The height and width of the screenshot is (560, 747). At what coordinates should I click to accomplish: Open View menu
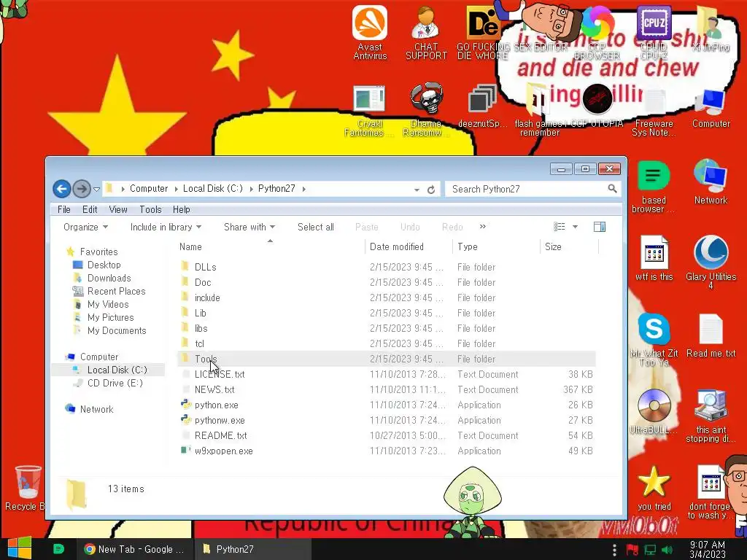(x=117, y=209)
